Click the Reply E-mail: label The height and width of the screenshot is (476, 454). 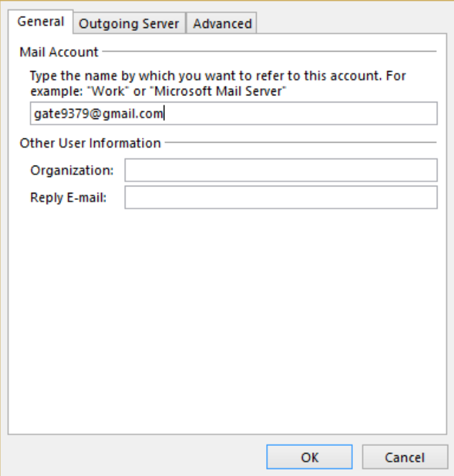pos(68,198)
